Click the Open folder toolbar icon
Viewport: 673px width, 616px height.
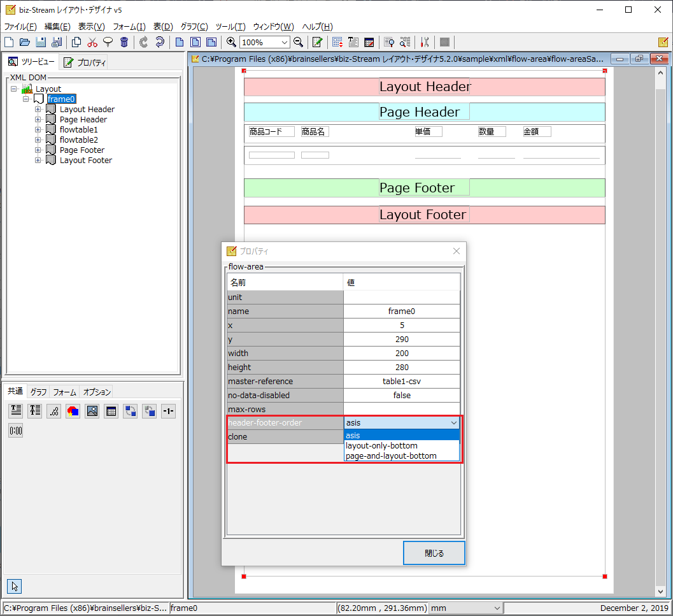(x=25, y=42)
